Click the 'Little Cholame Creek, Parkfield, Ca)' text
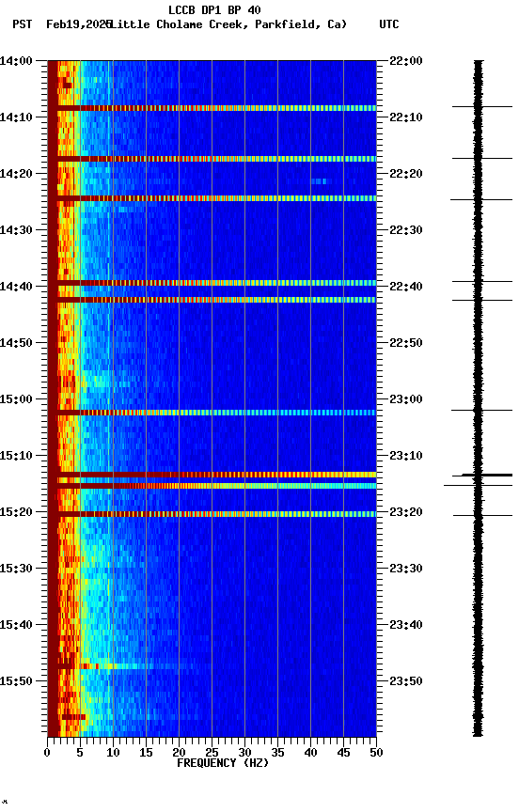 (228, 24)
